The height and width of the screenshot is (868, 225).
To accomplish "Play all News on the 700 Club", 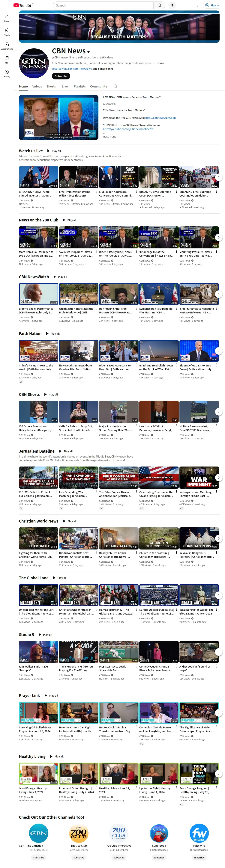I will 70,220.
